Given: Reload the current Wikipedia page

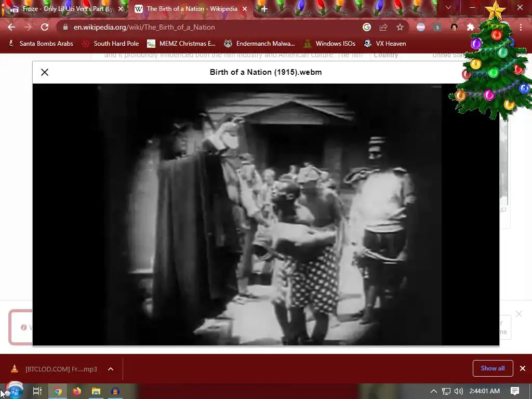Looking at the screenshot, I should point(45,27).
